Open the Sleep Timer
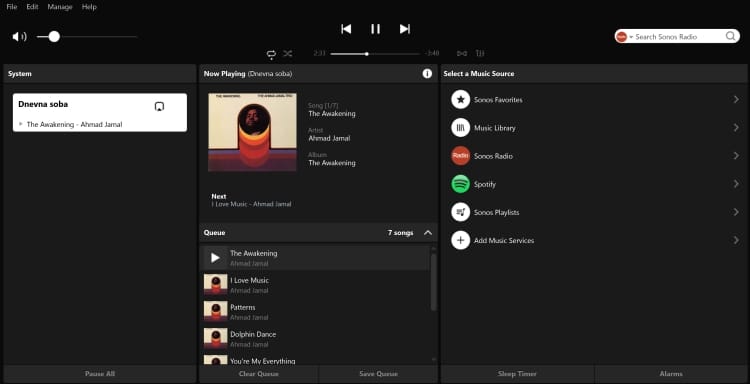 pos(517,374)
